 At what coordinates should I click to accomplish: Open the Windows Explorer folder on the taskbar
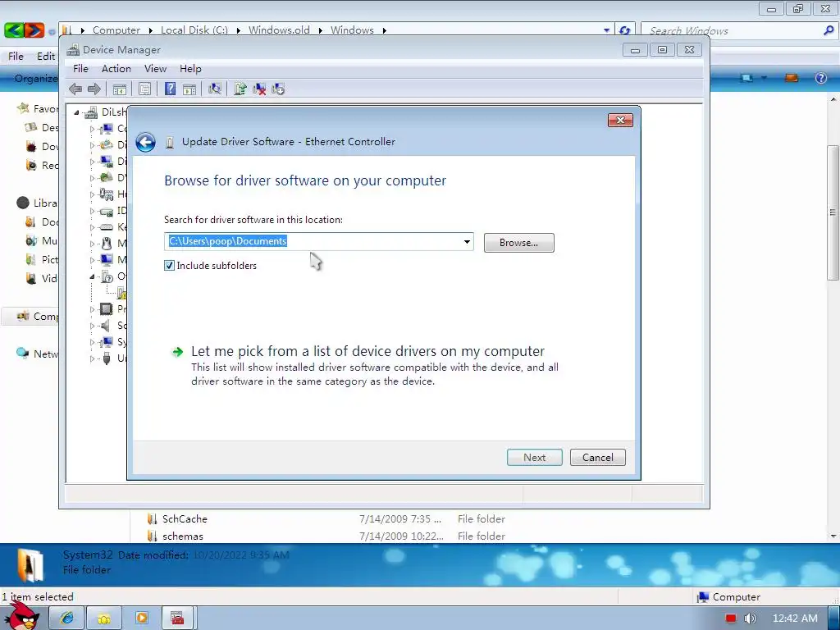[104, 619]
